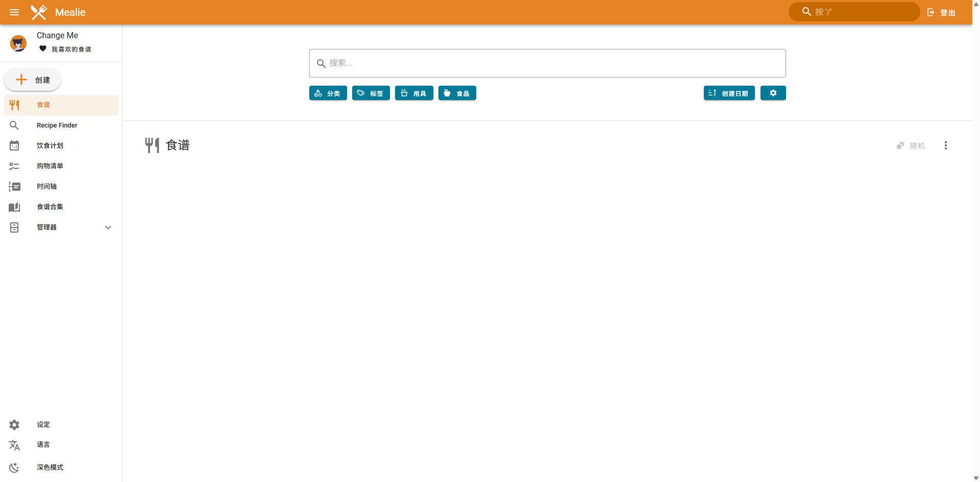This screenshot has width=980, height=482.
Task: Open the 分类 category filter dropdown
Action: pyautogui.click(x=328, y=93)
